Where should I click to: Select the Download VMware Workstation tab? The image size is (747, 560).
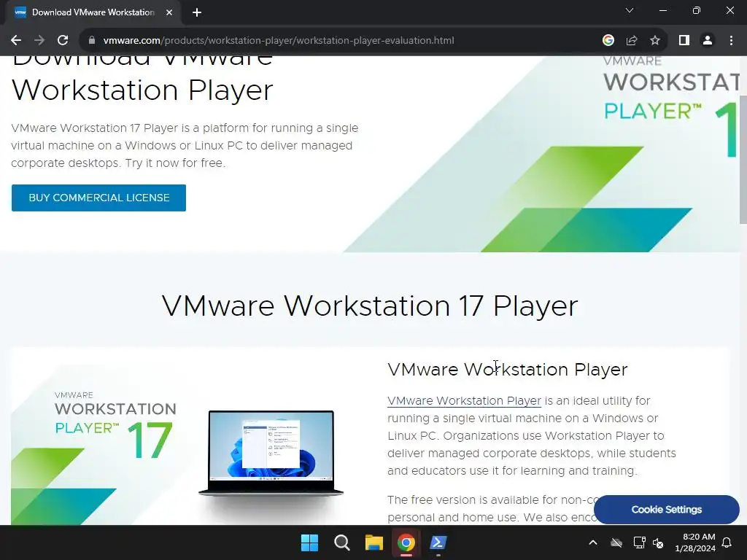(93, 12)
